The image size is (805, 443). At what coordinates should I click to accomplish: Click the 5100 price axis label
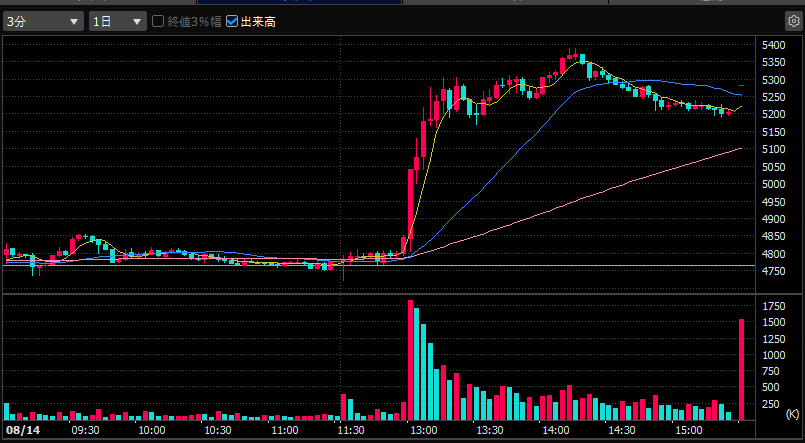point(773,149)
